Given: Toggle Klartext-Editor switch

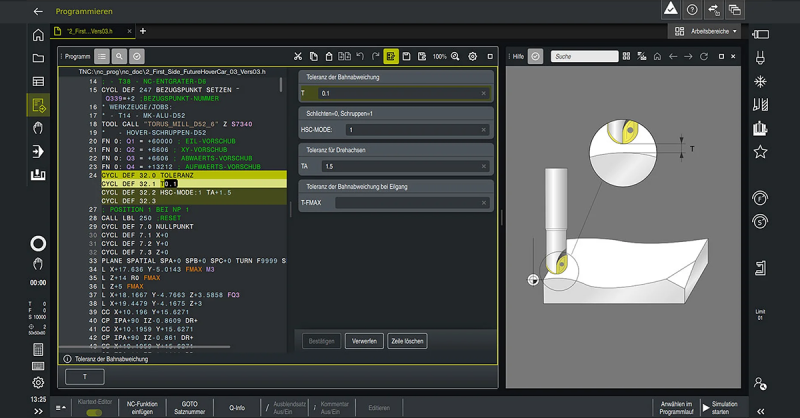Looking at the screenshot, I should coord(94,412).
